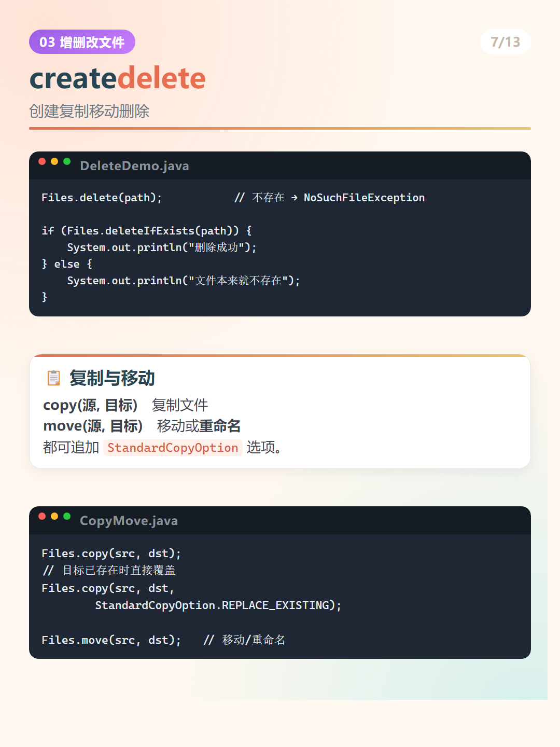Screen dimensions: 560x747
Task: Click the comment 移动/重命名
Action: (245, 640)
